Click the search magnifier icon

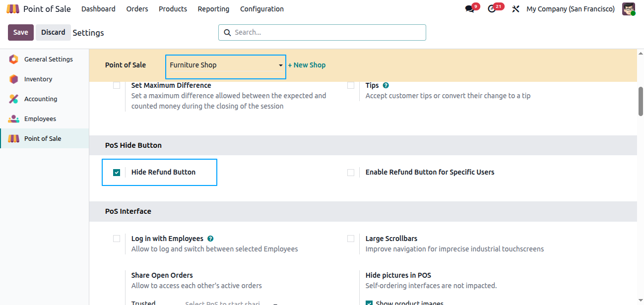228,33
